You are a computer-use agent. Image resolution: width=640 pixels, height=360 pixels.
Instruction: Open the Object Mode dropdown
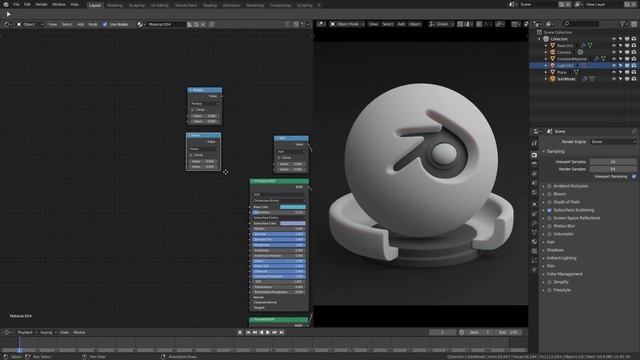coord(347,24)
